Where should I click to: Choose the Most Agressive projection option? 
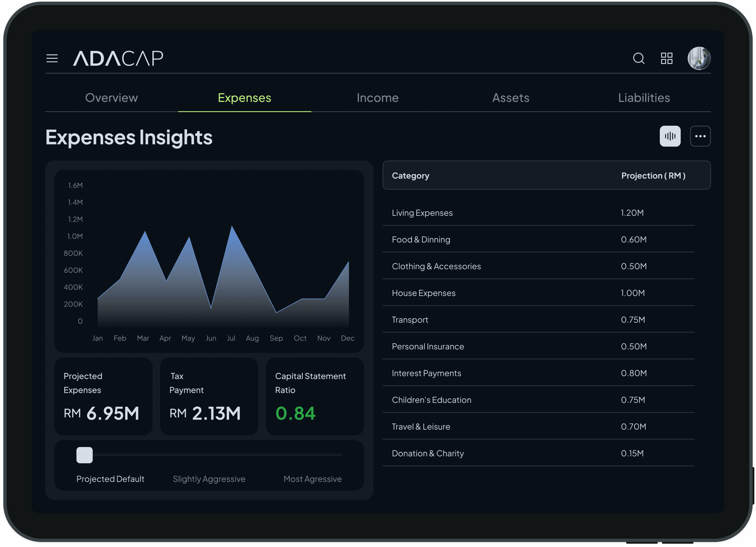[x=312, y=479]
